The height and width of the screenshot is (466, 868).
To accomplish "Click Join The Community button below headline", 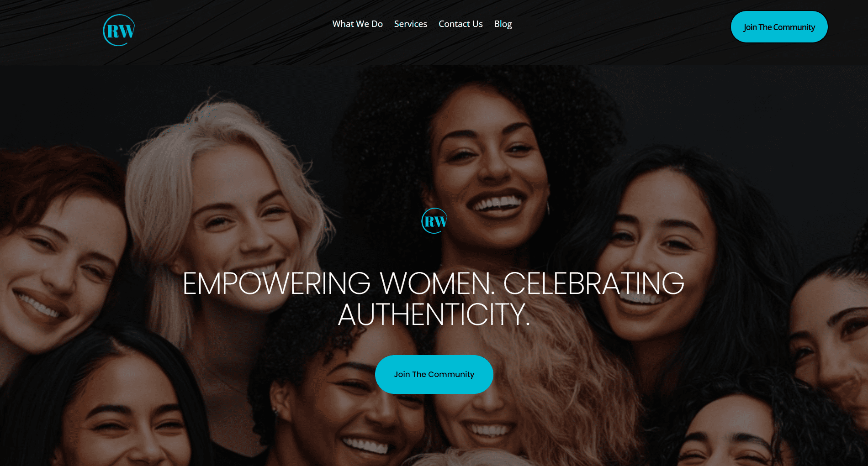I will (434, 374).
